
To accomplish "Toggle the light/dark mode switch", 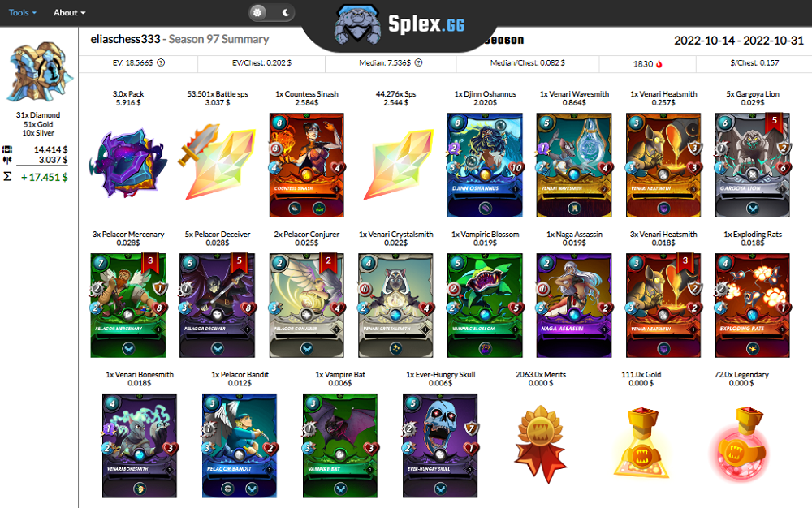I will coord(271,12).
